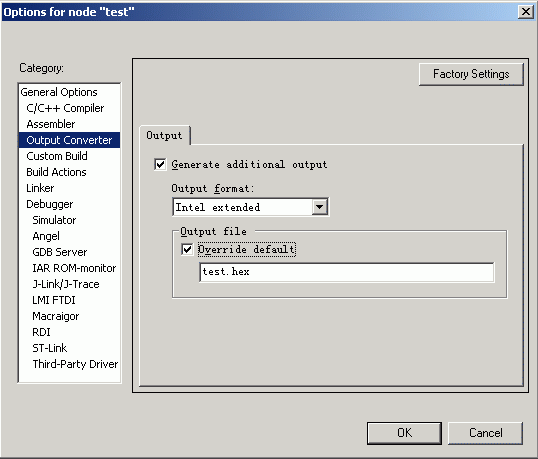Select Debugger category
The width and height of the screenshot is (538, 459).
pos(50,204)
